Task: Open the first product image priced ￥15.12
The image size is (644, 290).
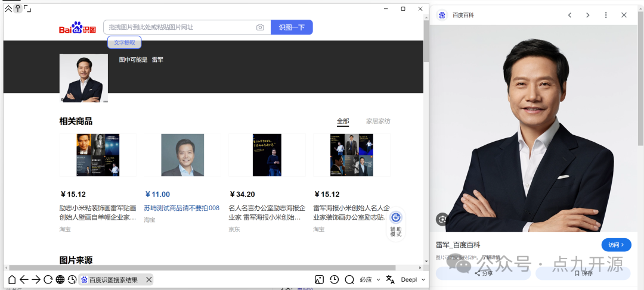Action: tap(98, 155)
